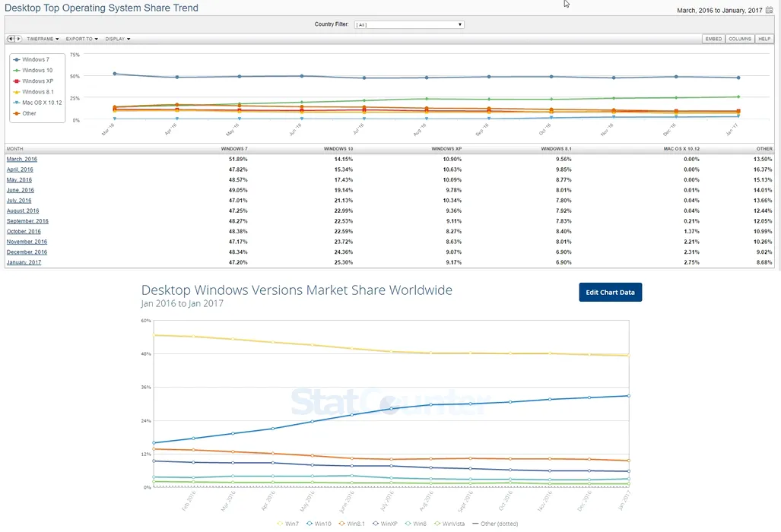Toggle Other (dotted) in the StatCounter legend
This screenshot has width=781, height=532.
pos(495,524)
